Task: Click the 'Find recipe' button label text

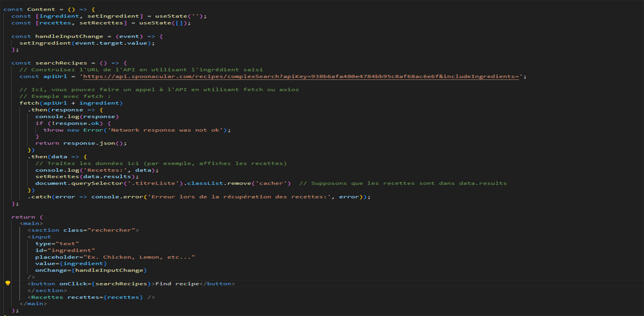Action: (x=177, y=284)
